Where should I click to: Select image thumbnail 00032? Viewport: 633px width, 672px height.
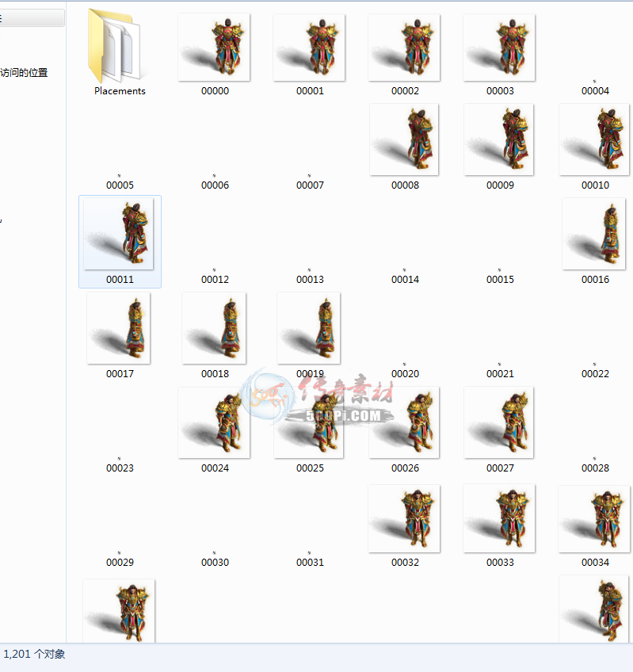coord(404,518)
